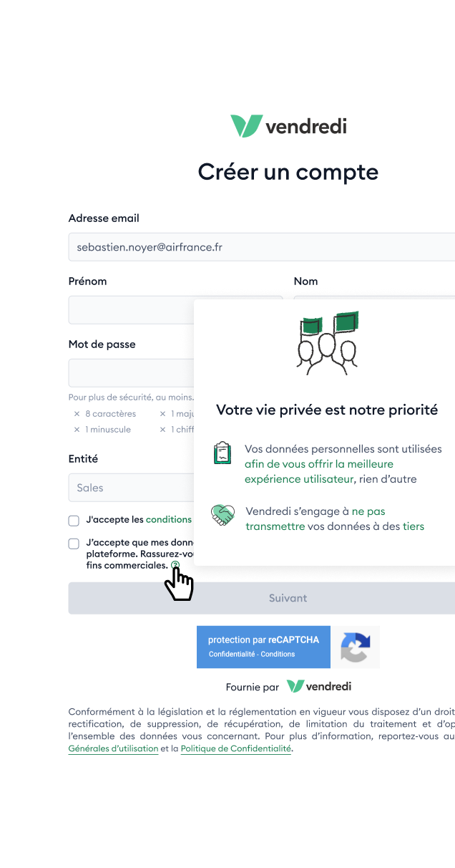This screenshot has height=868, width=455.
Task: Click the people-with-flags illustration in popup
Action: [x=328, y=342]
